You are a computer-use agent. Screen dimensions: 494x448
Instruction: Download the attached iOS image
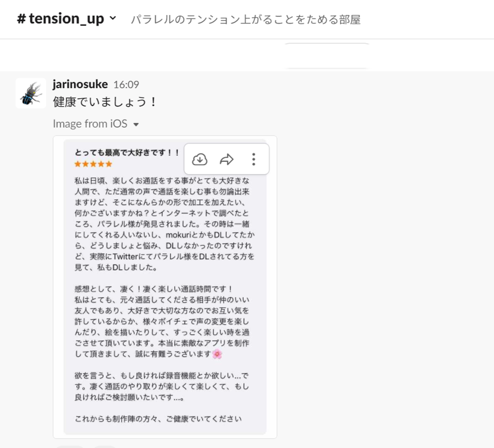[199, 159]
